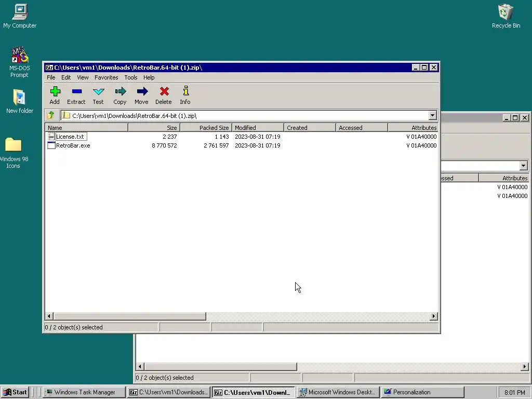Click License.txt packed size 1 143
This screenshot has height=399, width=532.
[221, 137]
